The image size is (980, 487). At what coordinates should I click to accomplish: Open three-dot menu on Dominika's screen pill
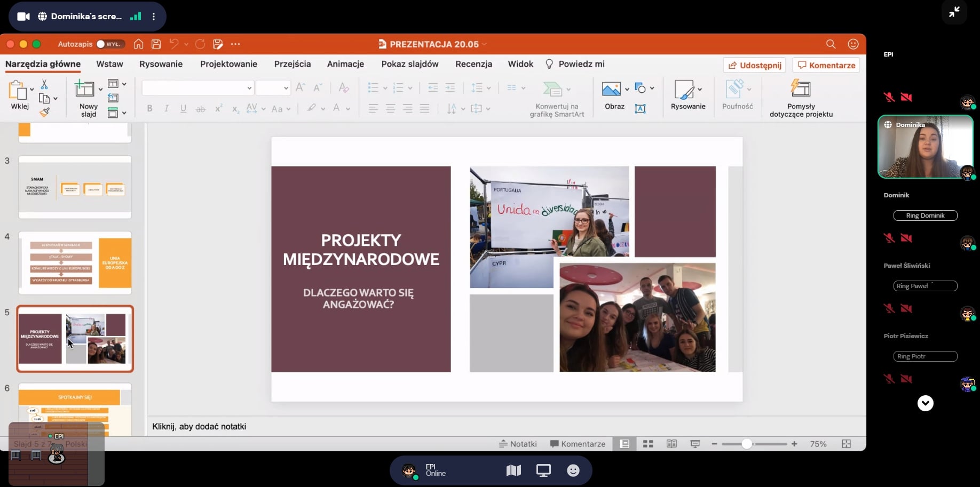click(x=154, y=17)
